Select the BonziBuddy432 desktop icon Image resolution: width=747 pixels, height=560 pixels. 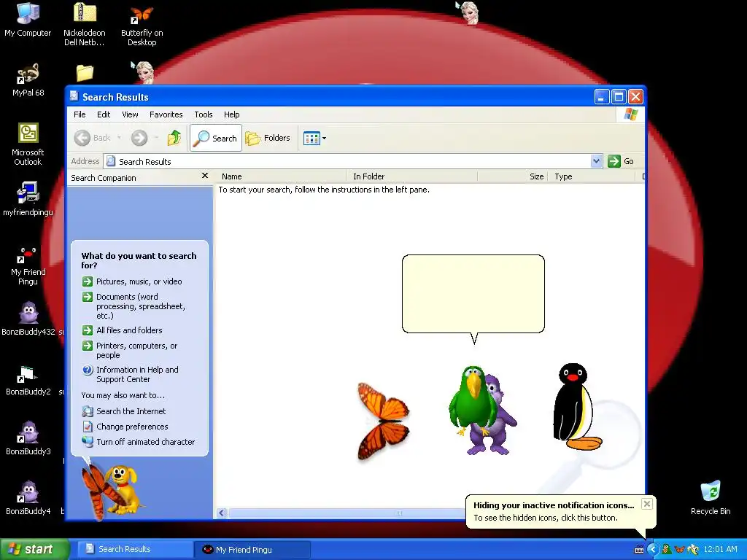tap(28, 319)
